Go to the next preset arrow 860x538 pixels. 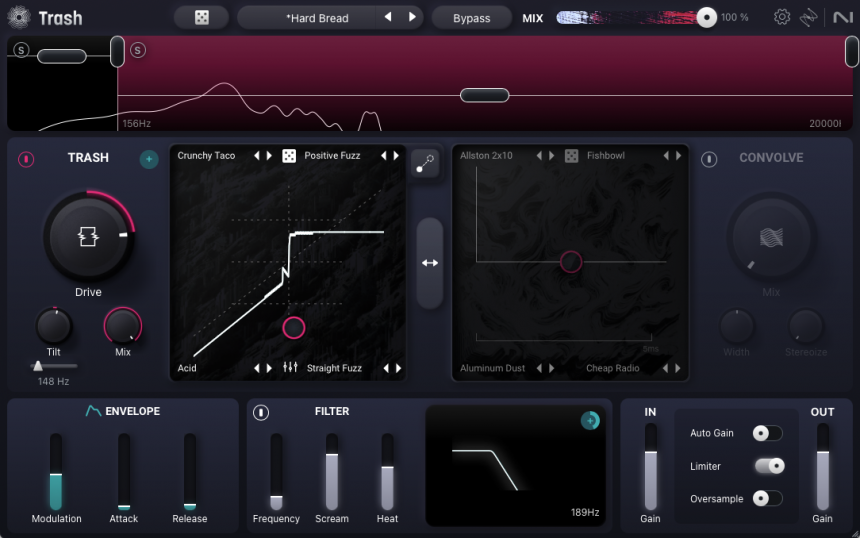click(x=412, y=17)
